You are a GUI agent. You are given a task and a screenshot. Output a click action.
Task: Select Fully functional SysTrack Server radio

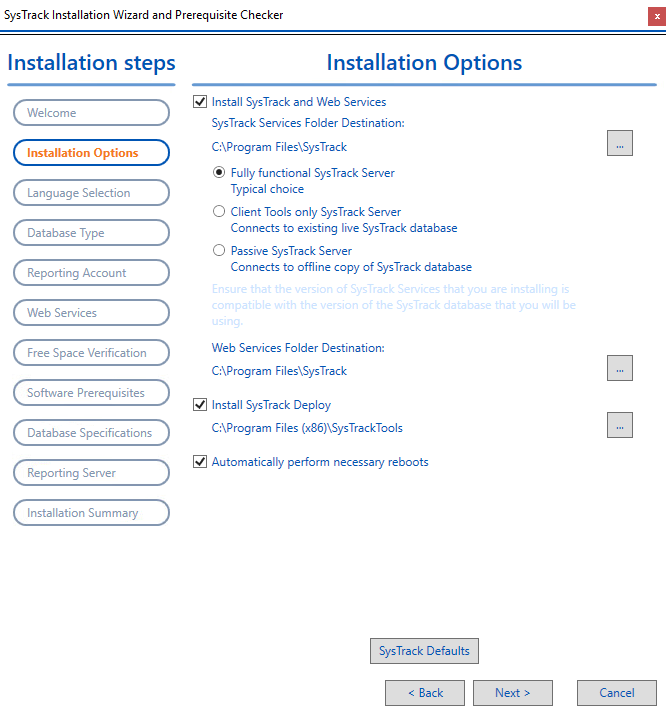pos(220,173)
